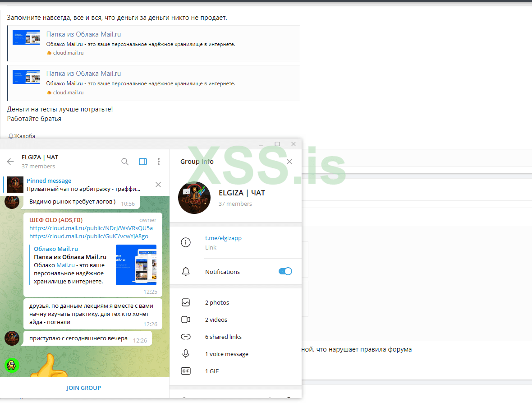Click the Mail.ru link inside preview description

pyautogui.click(x=65, y=265)
